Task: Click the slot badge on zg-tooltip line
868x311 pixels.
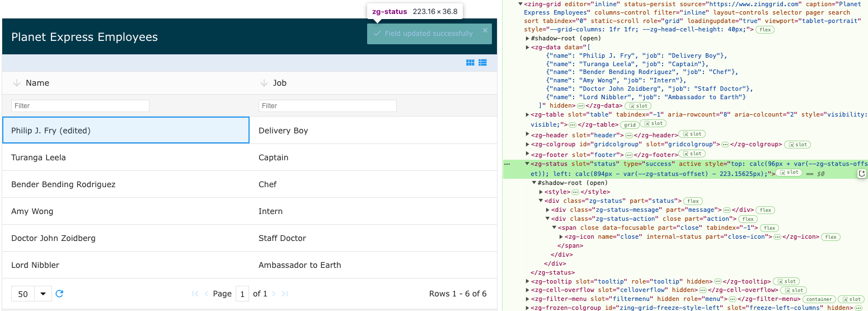Action: (x=787, y=281)
